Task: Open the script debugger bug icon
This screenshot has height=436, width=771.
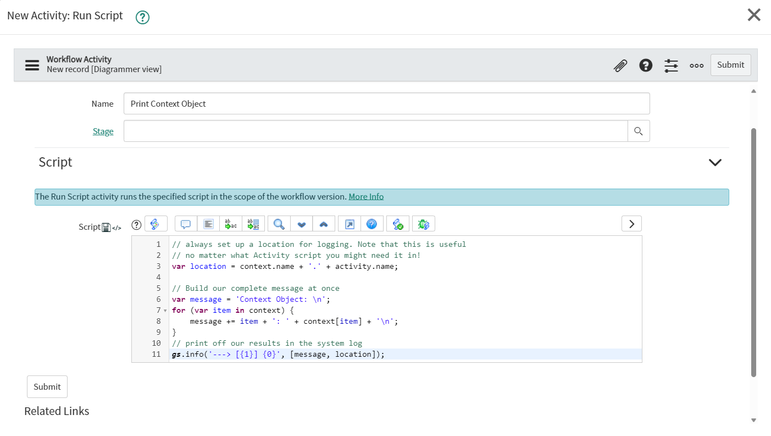Action: [423, 224]
